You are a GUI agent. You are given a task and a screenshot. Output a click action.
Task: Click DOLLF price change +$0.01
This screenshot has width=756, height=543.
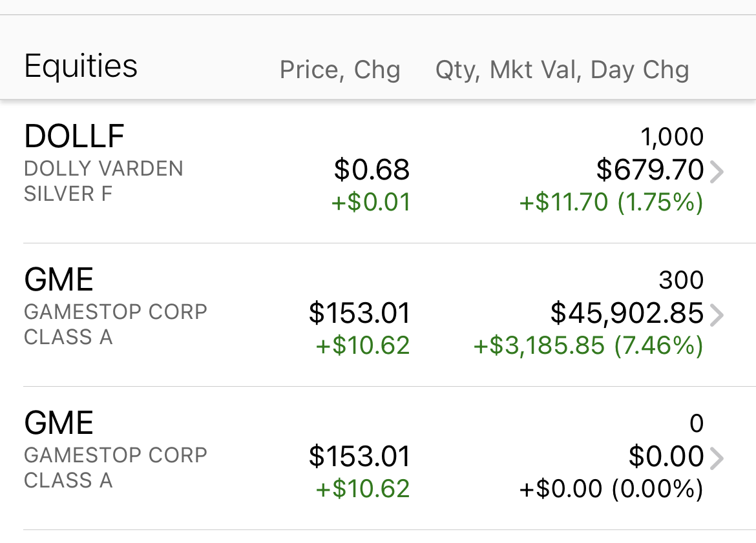[x=371, y=202]
